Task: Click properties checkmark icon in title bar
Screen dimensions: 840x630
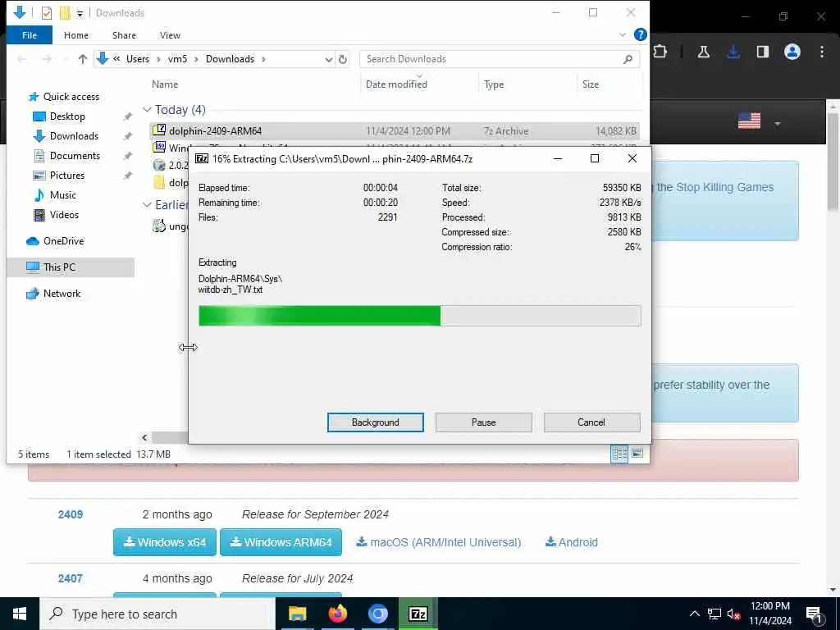Action: point(46,13)
